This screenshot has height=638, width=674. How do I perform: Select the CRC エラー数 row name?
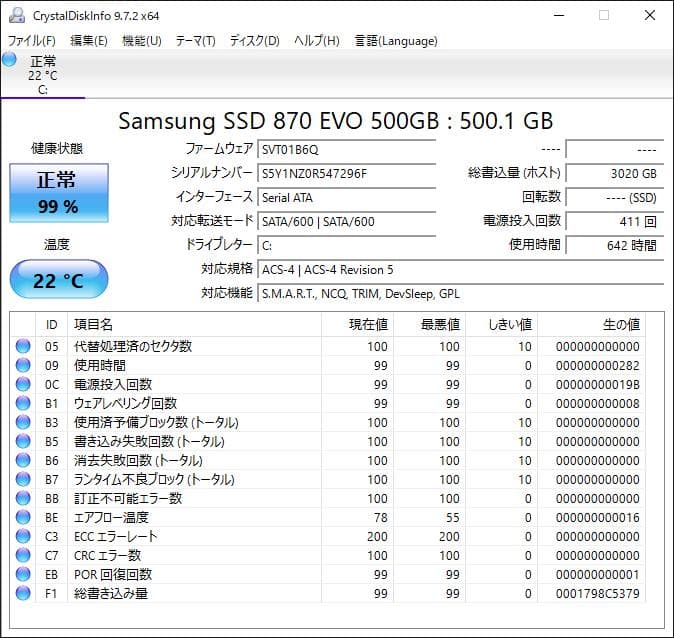click(x=107, y=555)
